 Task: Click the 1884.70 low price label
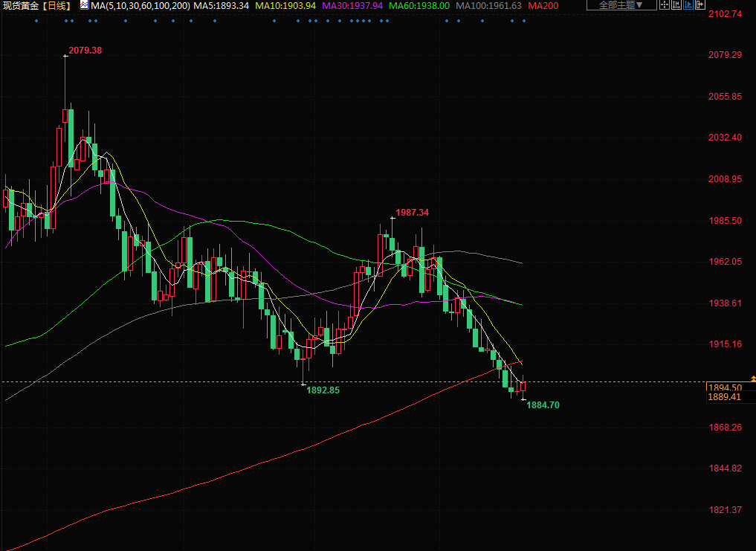543,405
